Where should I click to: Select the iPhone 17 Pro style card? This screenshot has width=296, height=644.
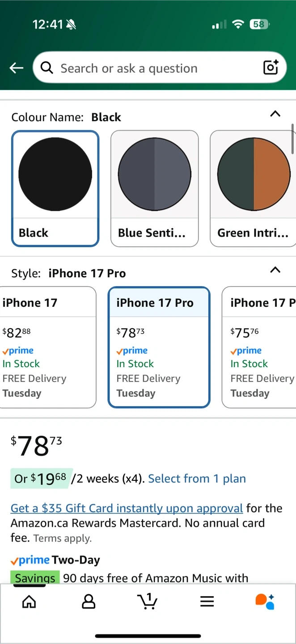click(x=159, y=347)
